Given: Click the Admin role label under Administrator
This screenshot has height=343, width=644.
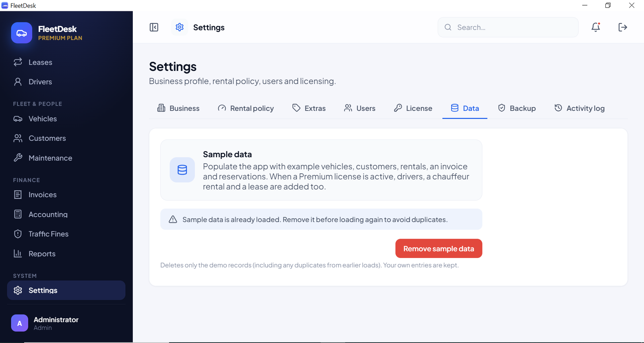Looking at the screenshot, I should click(x=43, y=328).
